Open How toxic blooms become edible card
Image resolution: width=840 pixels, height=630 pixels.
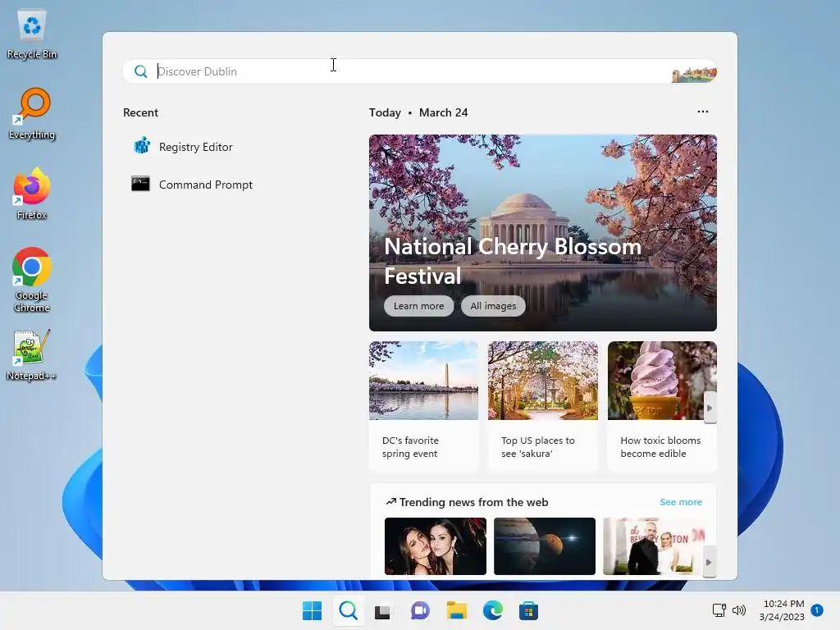pos(662,407)
